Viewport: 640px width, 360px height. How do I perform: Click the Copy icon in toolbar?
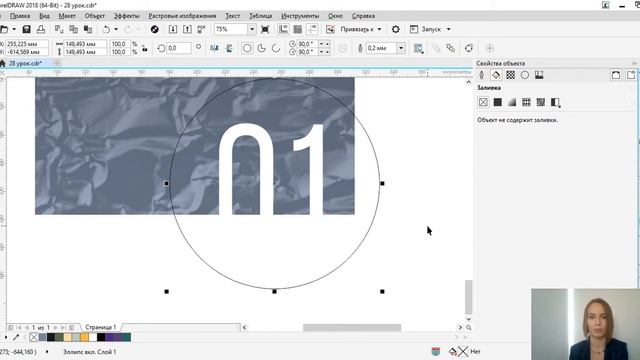[x=73, y=29]
